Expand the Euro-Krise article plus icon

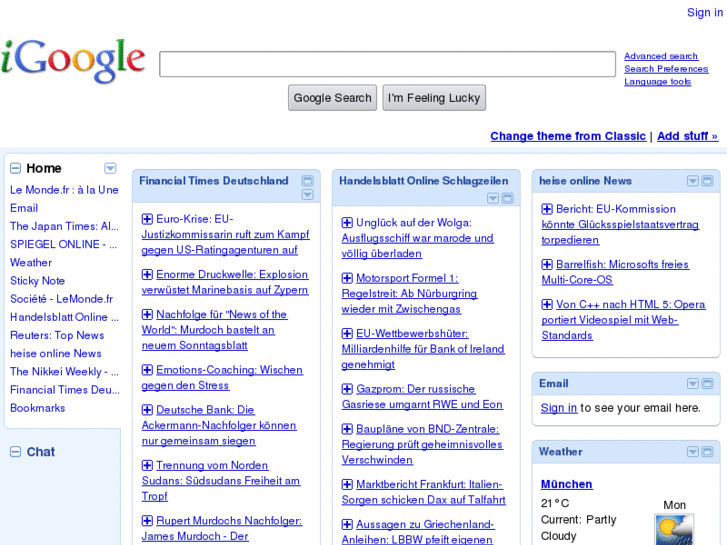point(147,219)
